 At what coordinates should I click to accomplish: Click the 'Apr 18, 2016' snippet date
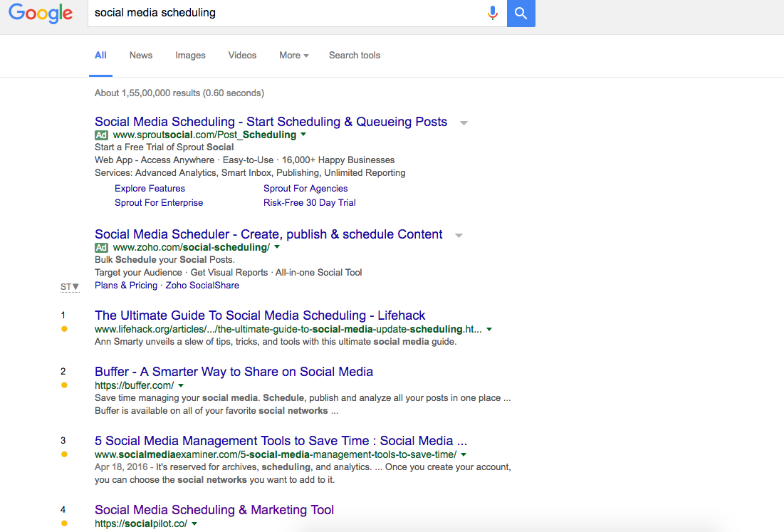(121, 467)
